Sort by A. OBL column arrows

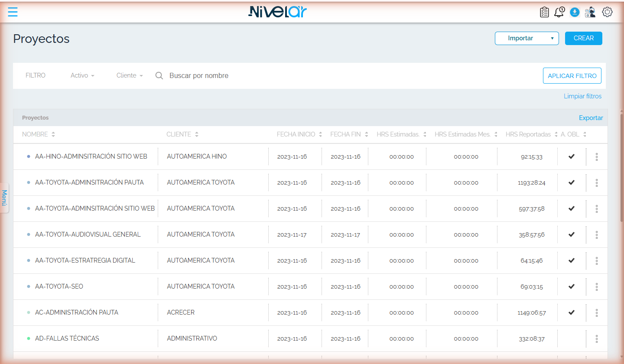585,135
